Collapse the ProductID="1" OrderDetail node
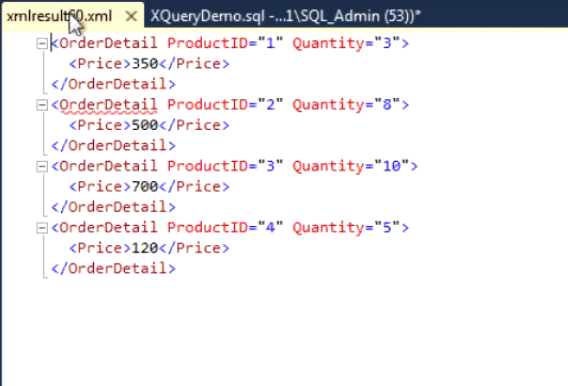This screenshot has height=386, width=568. click(42, 44)
